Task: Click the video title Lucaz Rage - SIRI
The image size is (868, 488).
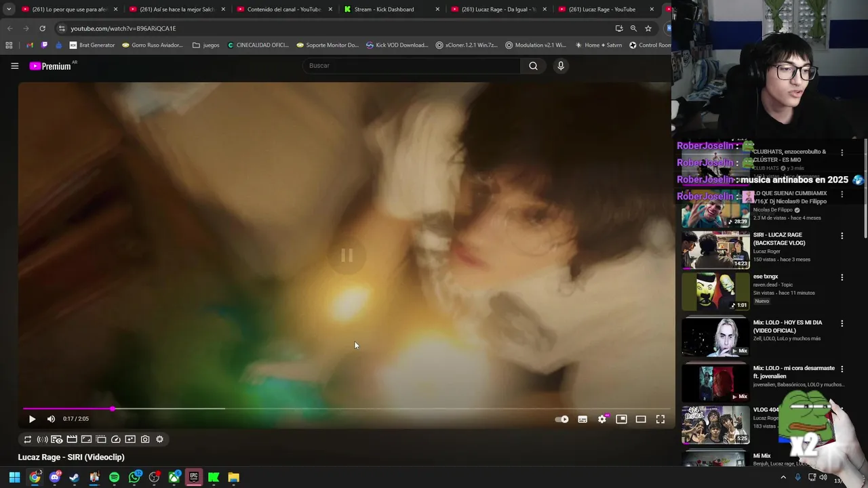Action: coord(71,457)
